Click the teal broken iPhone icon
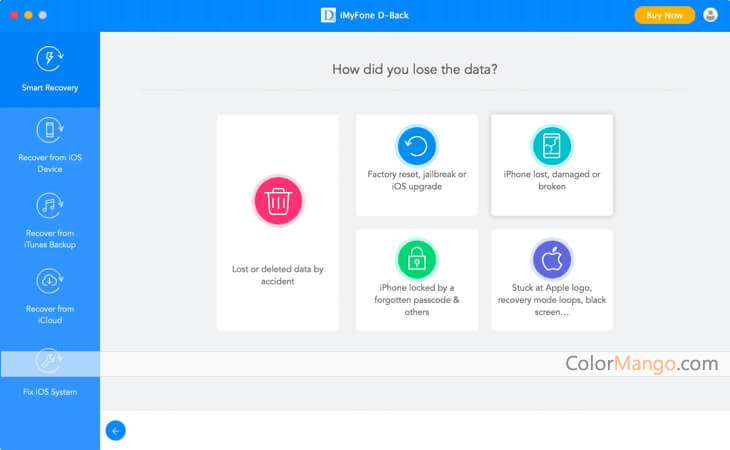This screenshot has height=450, width=730. coord(551,146)
